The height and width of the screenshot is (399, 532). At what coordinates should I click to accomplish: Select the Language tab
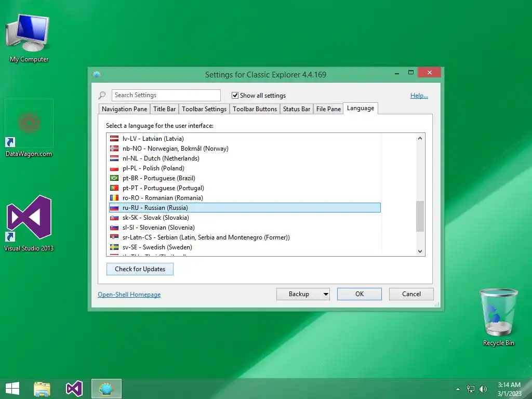point(361,108)
